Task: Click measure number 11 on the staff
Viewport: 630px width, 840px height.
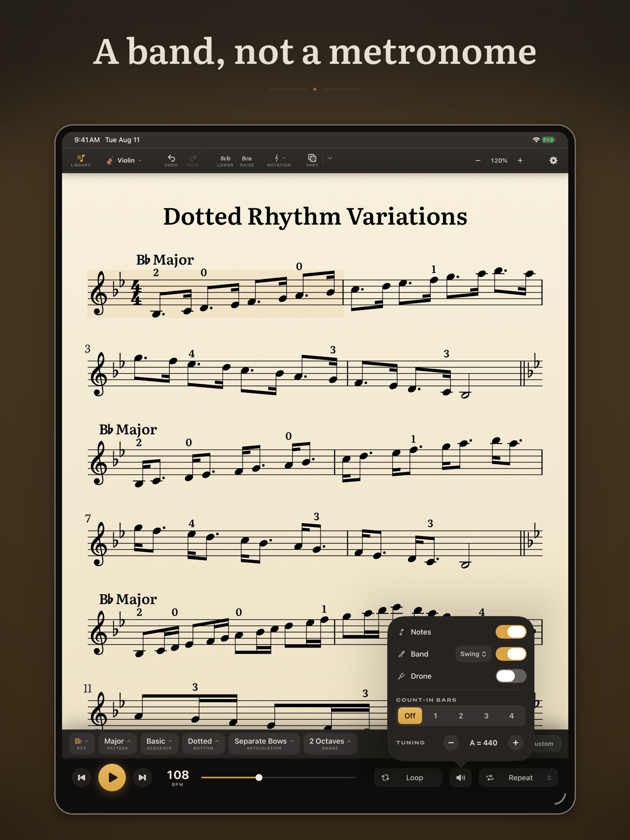Action: 88,689
